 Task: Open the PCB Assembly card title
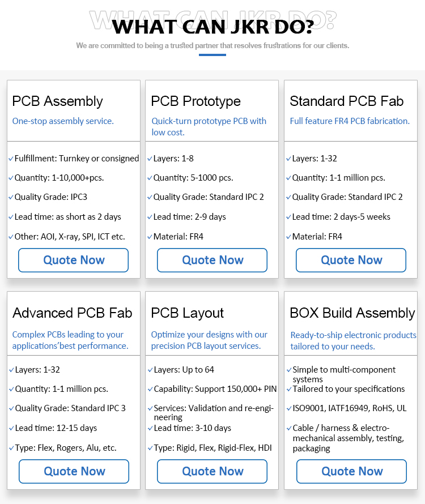point(58,101)
